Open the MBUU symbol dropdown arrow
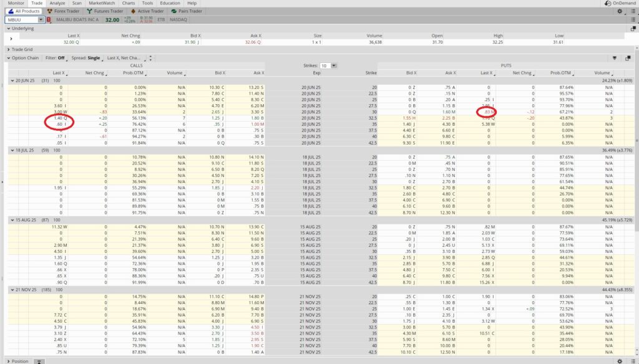639x364 pixels. [x=41, y=19]
